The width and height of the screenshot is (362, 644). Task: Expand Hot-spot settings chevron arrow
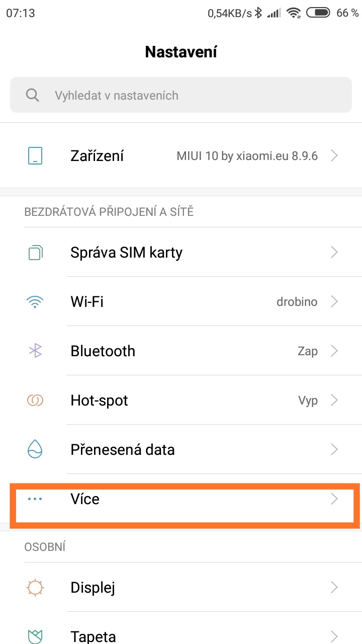click(334, 400)
